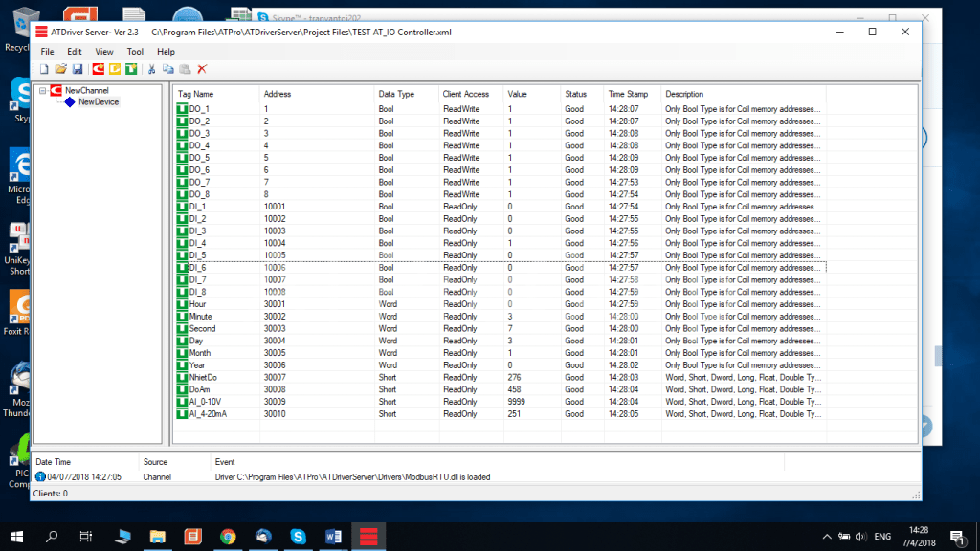Image resolution: width=980 pixels, height=551 pixels.
Task: Open the Tool menu
Action: [x=135, y=52]
